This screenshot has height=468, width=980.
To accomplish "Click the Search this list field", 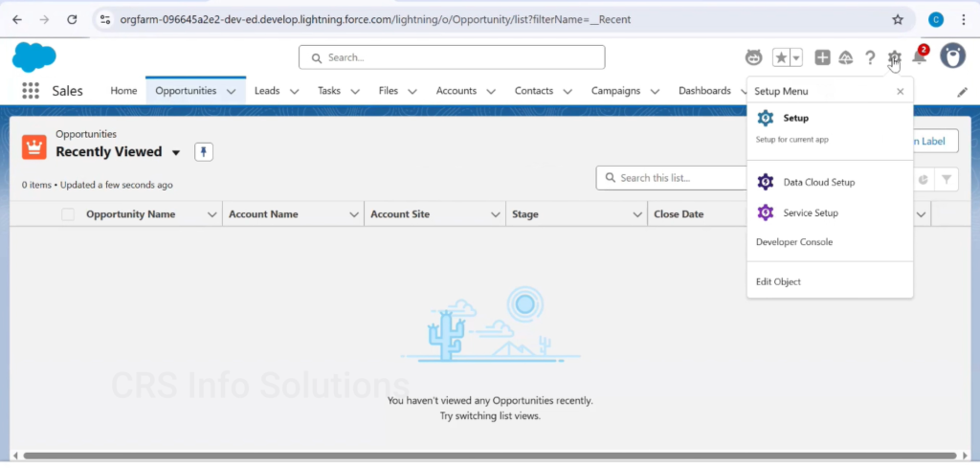I will (x=672, y=178).
